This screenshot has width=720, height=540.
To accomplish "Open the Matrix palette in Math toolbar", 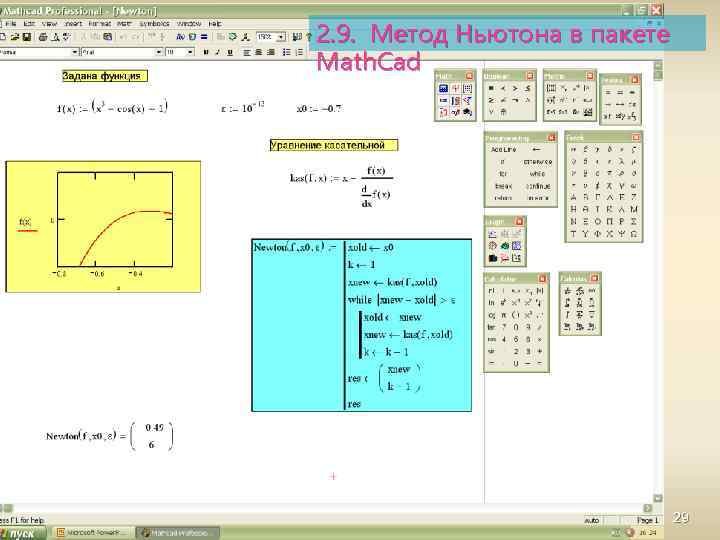I will pos(467,89).
